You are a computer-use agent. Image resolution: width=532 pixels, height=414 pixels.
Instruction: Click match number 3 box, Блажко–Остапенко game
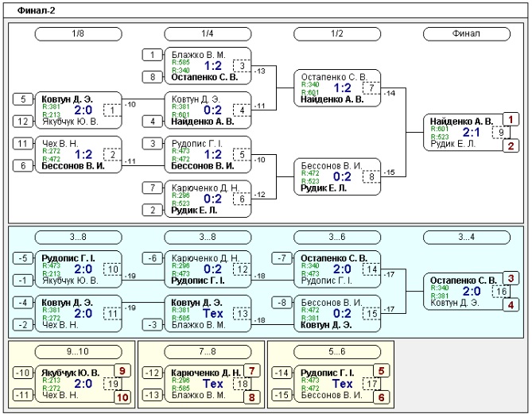coord(242,66)
